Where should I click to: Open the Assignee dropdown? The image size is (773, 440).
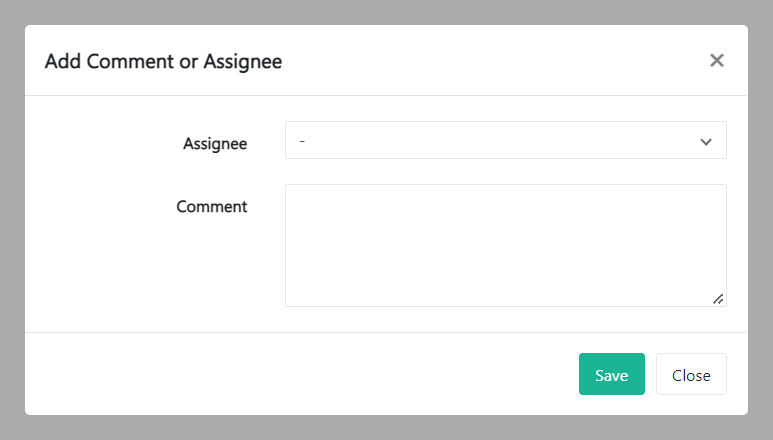505,141
